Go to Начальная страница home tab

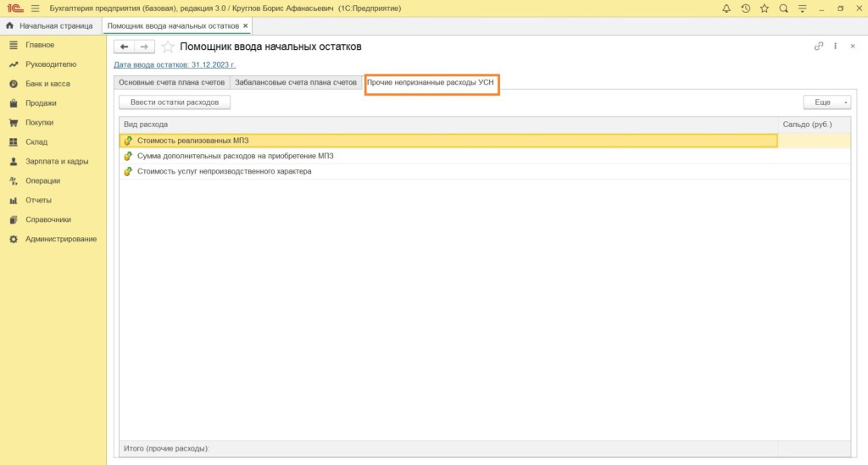tap(49, 26)
